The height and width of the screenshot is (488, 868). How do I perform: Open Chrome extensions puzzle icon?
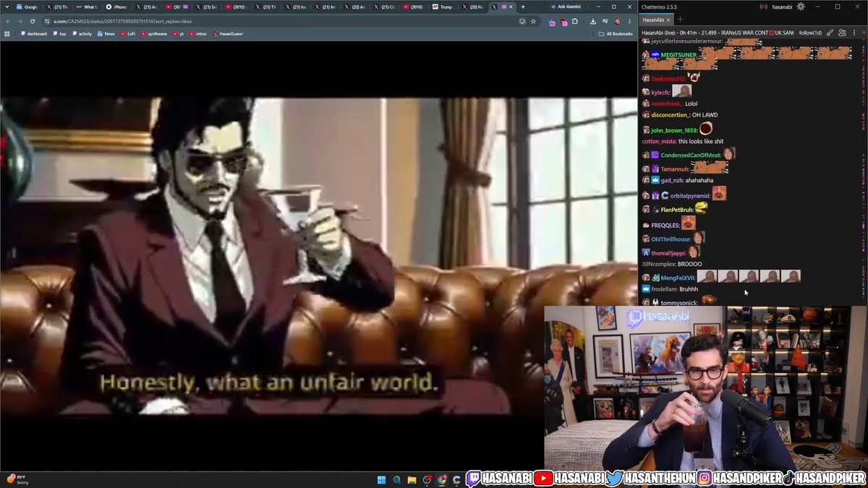(576, 21)
